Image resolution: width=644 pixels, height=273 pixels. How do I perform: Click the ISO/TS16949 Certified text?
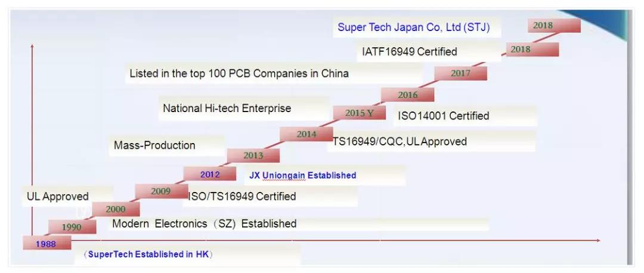[242, 196]
